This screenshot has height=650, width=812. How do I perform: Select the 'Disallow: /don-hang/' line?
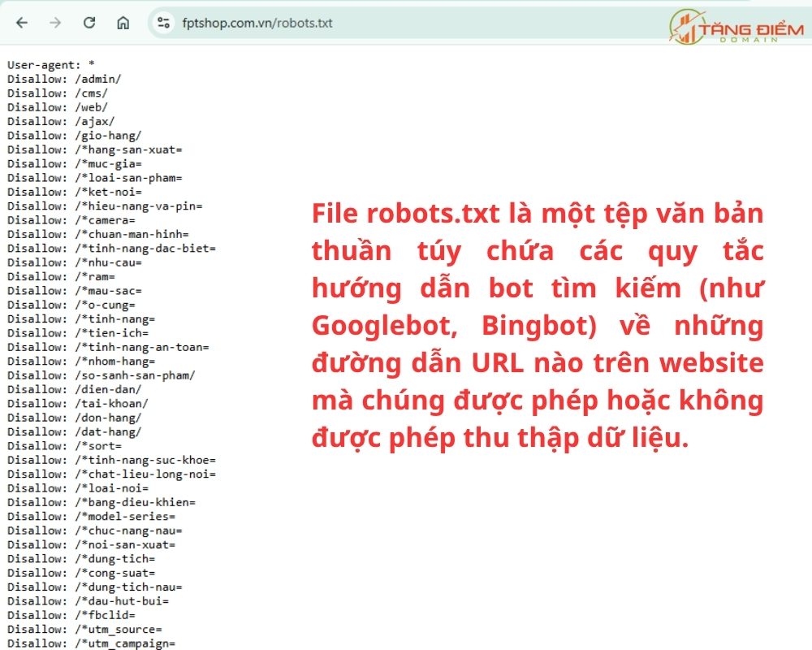click(x=74, y=418)
